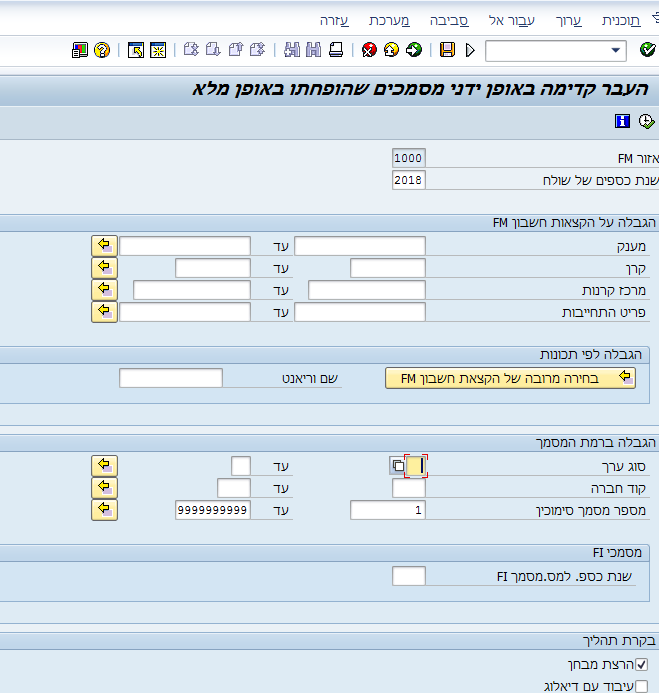This screenshot has width=659, height=693.
Task: Open value help beside the סוג ערך field
Action: click(x=398, y=466)
